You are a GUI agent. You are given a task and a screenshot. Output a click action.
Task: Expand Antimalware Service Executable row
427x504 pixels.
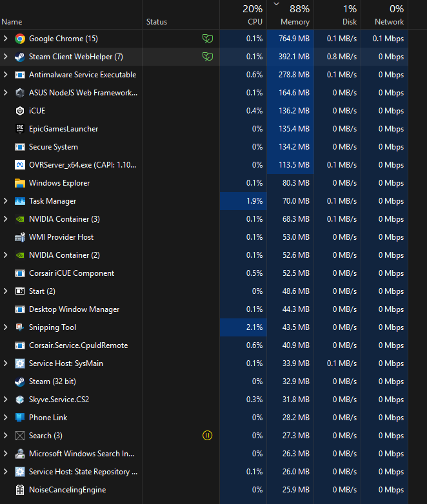[5, 75]
